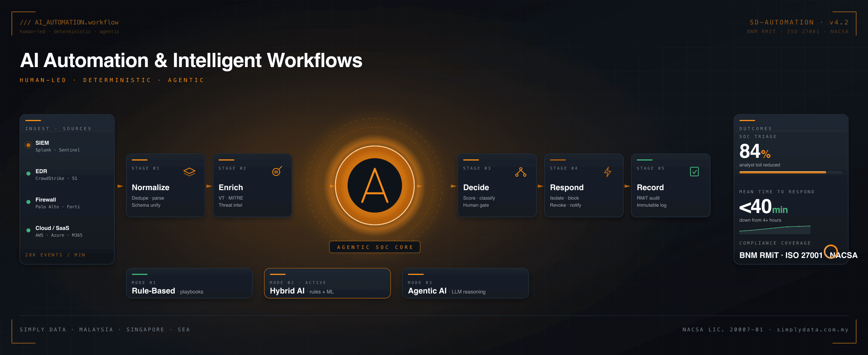Click the arrow between Decide and Respond
This screenshot has height=355, width=868.
click(x=541, y=186)
